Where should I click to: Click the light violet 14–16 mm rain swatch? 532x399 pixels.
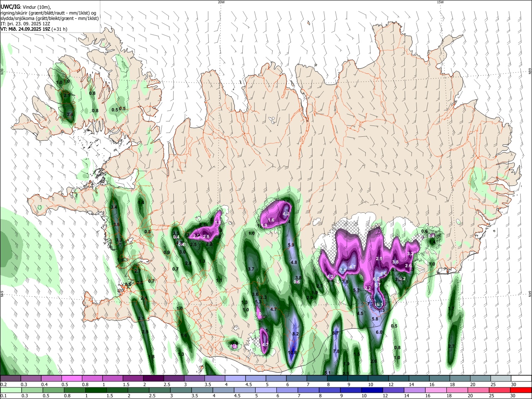click(x=415, y=390)
